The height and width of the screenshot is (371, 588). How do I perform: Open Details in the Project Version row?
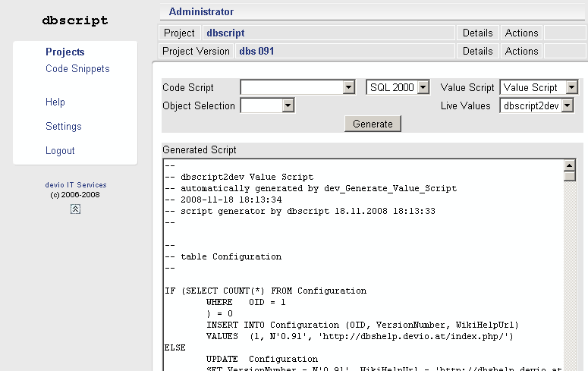[477, 51]
